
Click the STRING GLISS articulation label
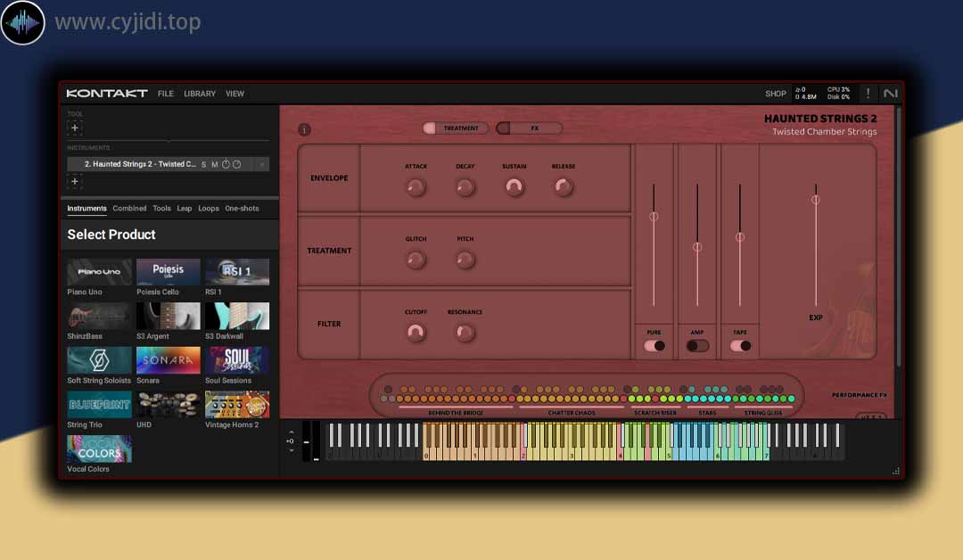(x=762, y=413)
